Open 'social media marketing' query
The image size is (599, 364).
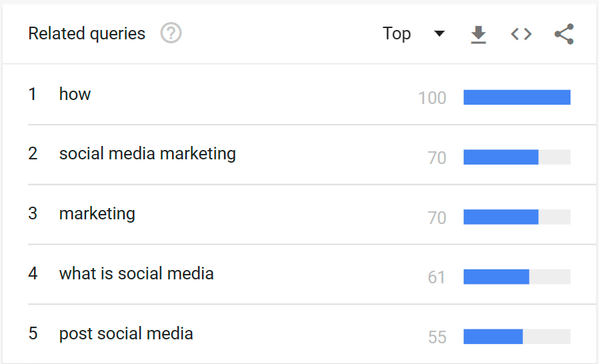(147, 154)
